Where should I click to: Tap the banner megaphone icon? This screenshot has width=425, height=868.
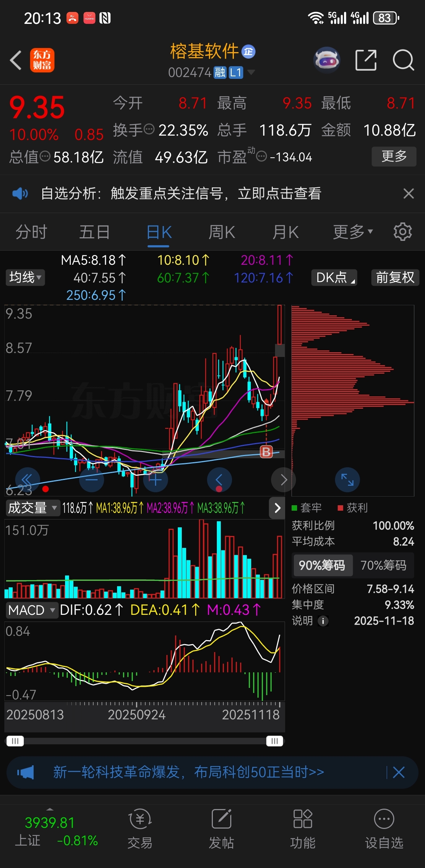click(26, 773)
